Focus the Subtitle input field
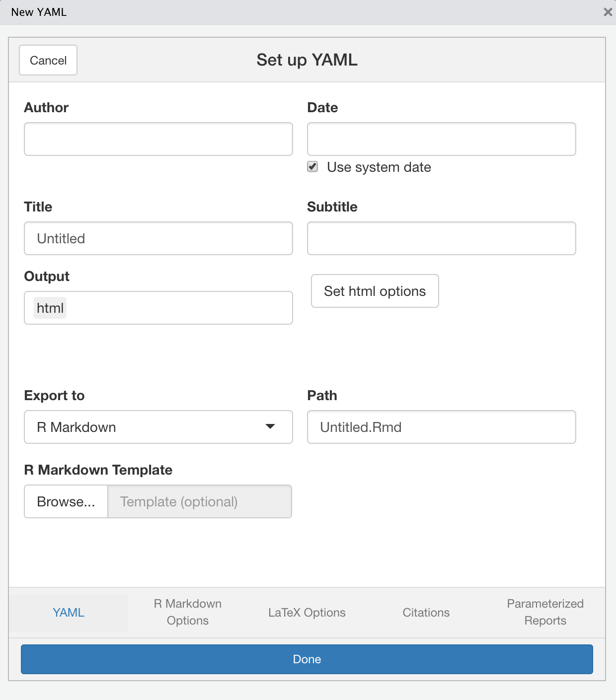Image resolution: width=616 pixels, height=700 pixels. pyautogui.click(x=441, y=238)
